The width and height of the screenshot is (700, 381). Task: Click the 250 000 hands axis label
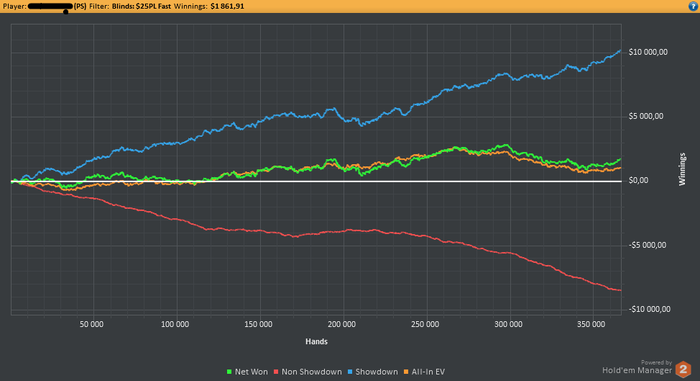point(425,324)
